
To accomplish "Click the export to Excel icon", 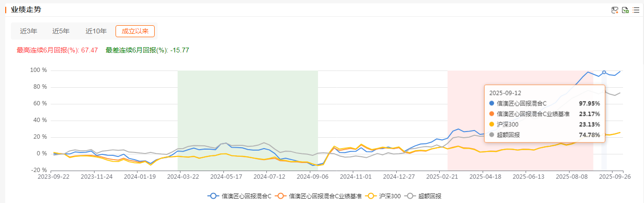I will coord(625,10).
